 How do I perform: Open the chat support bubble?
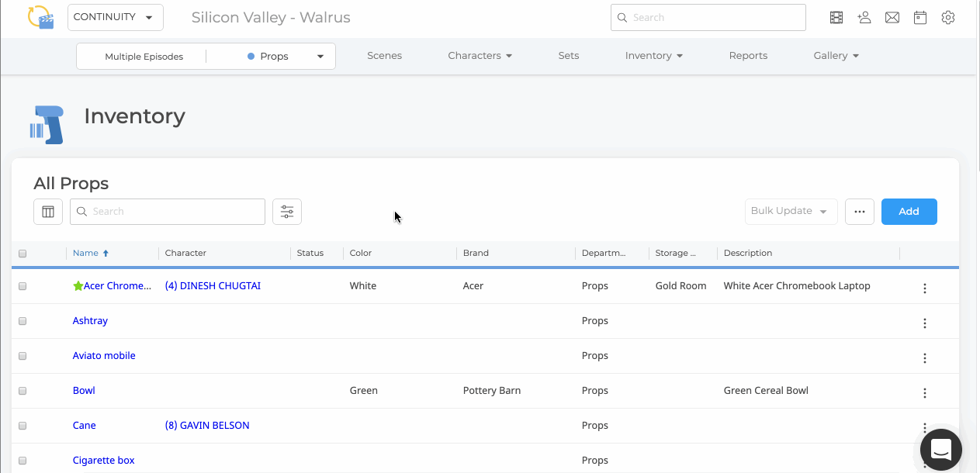coord(941,449)
